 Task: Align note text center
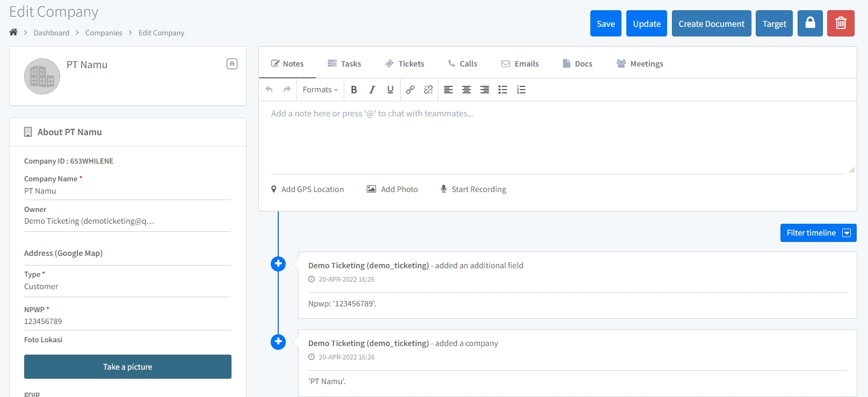coord(466,90)
